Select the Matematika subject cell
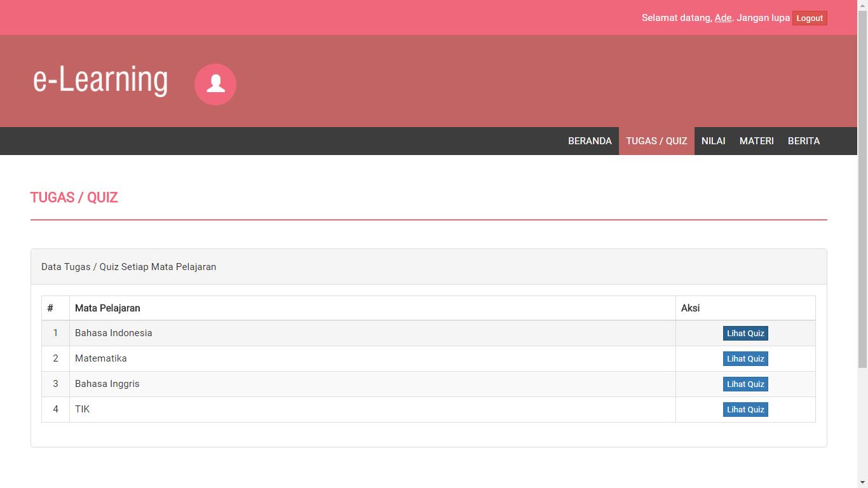868x488 pixels. [101, 358]
